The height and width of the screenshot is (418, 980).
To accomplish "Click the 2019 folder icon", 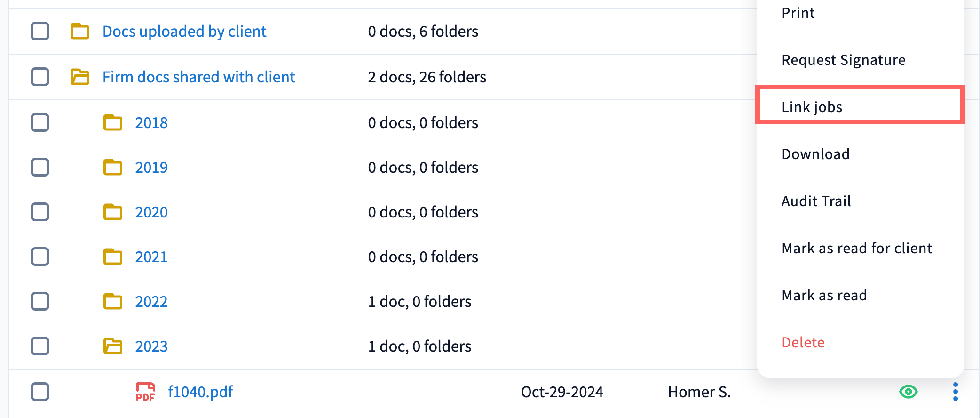I will point(113,167).
